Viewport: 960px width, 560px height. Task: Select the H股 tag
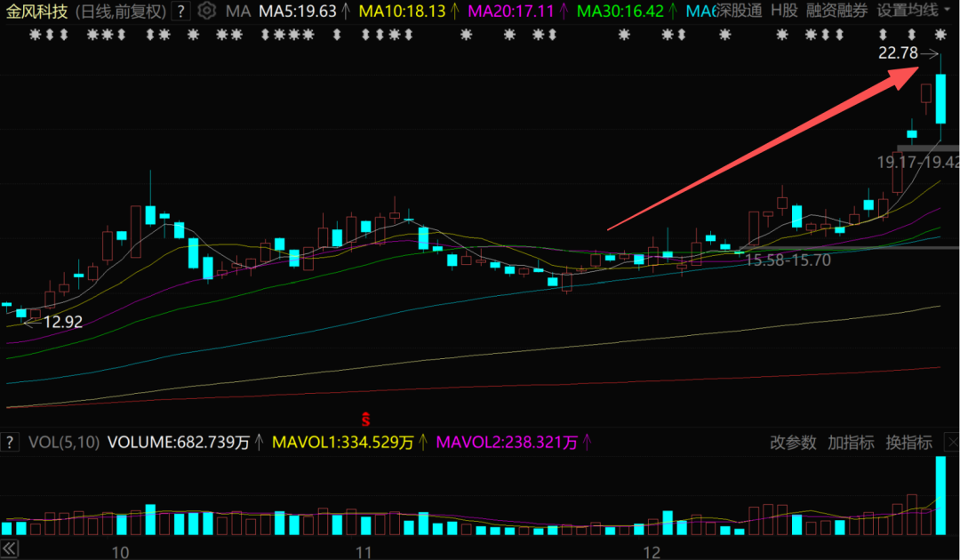[x=784, y=11]
